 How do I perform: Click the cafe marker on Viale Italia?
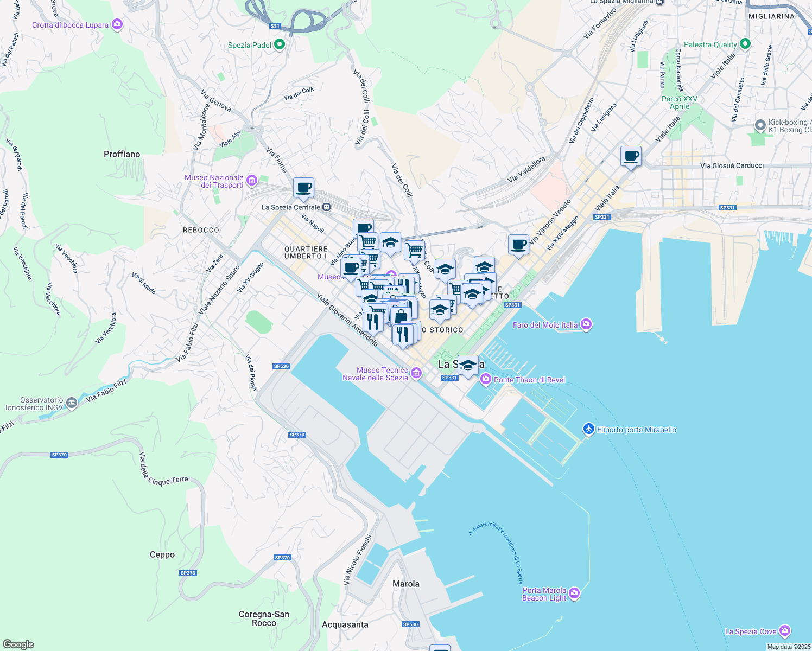click(631, 157)
